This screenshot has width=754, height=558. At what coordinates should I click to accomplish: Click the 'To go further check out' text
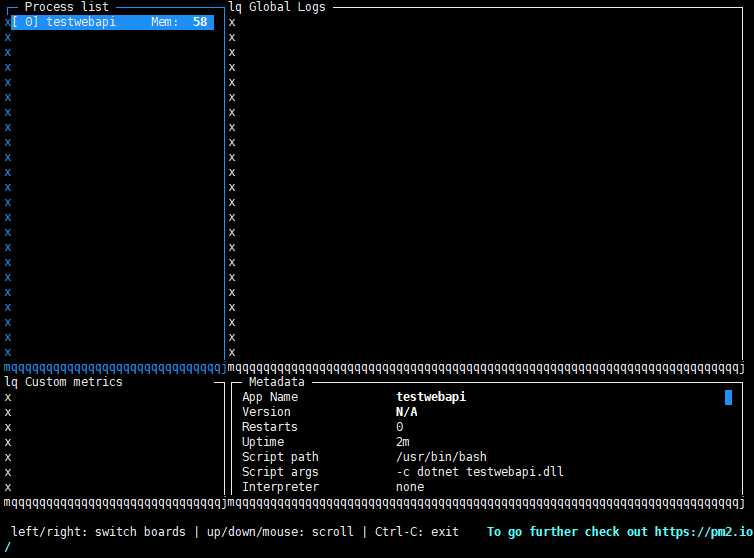pyautogui.click(x=566, y=532)
